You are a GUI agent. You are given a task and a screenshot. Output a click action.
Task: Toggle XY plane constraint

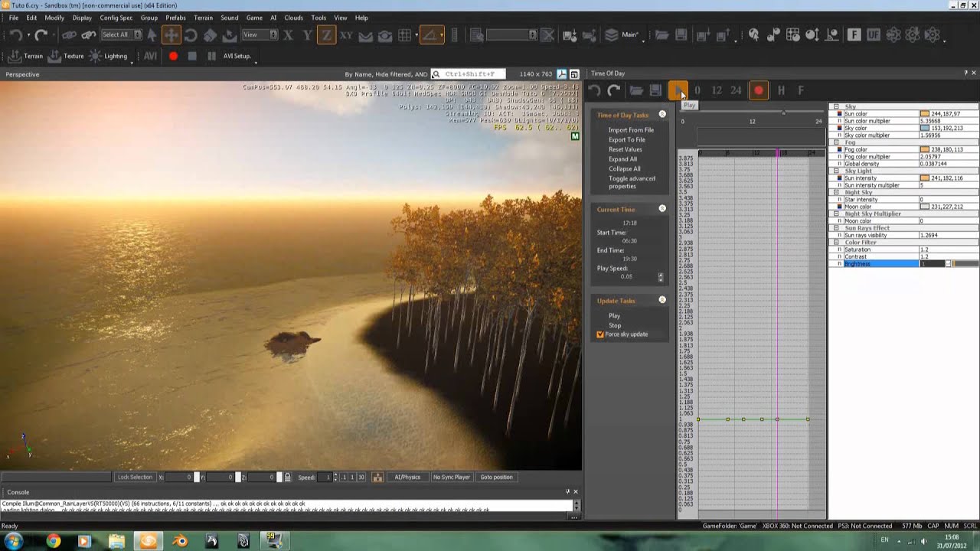(346, 35)
